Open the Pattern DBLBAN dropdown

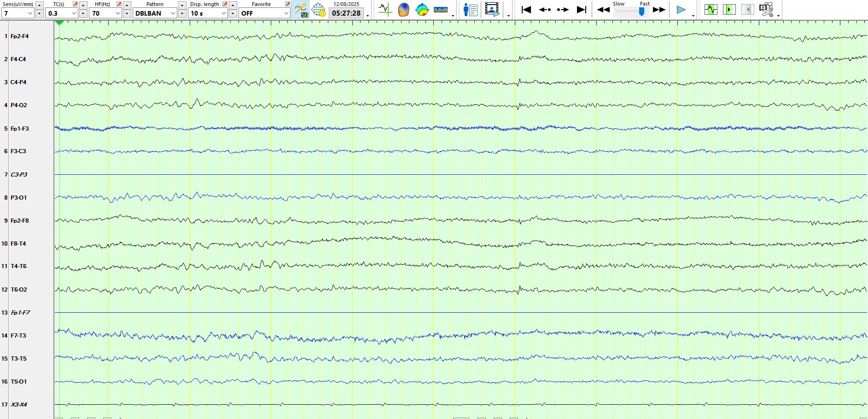(155, 13)
